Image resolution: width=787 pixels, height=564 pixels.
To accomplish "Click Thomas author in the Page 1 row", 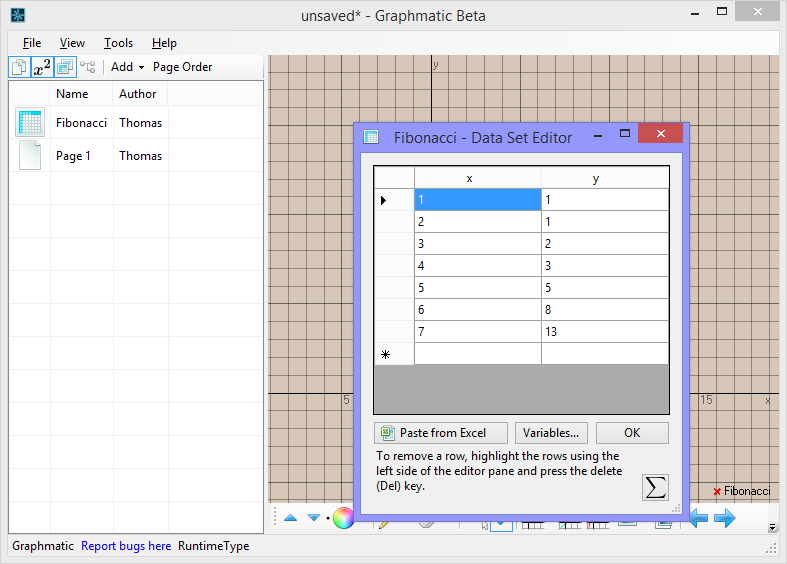I will [x=141, y=156].
